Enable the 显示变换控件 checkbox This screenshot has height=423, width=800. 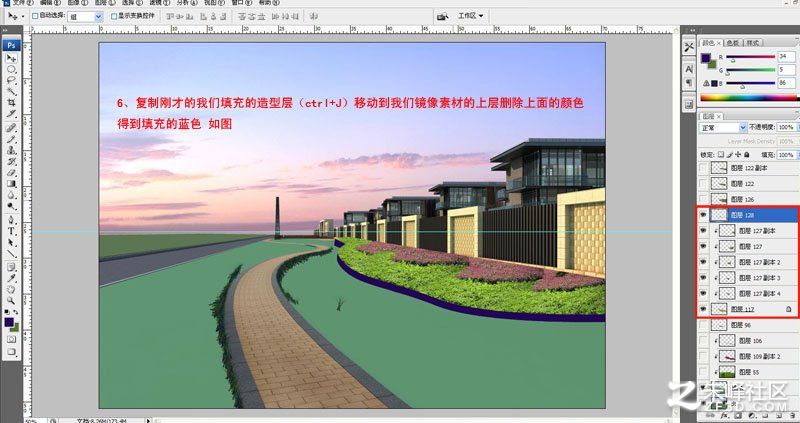point(114,16)
